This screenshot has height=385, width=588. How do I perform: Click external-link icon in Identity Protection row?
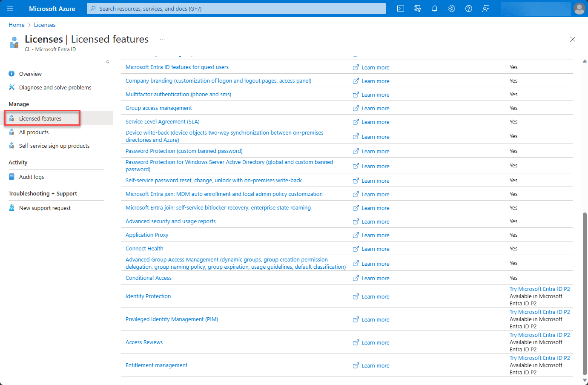coord(356,296)
